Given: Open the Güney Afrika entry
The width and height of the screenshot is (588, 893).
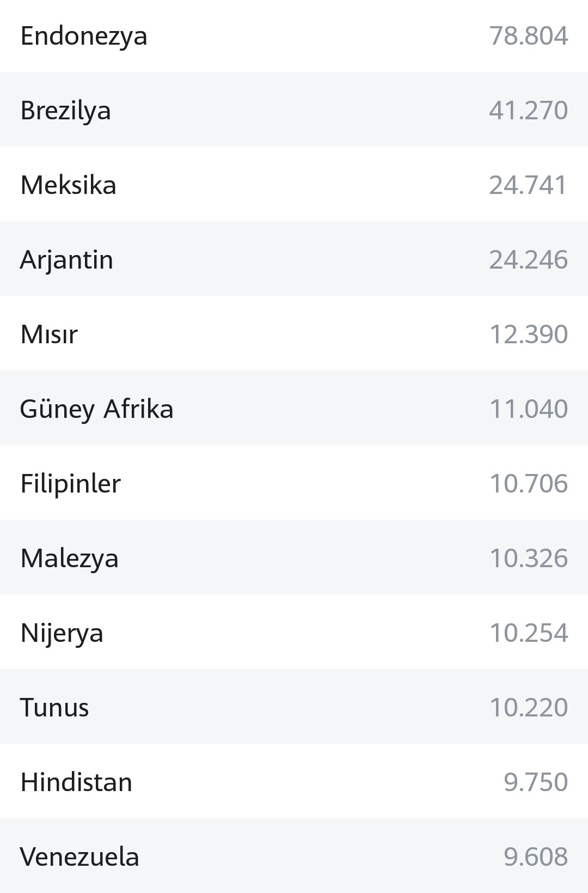Looking at the screenshot, I should (294, 408).
